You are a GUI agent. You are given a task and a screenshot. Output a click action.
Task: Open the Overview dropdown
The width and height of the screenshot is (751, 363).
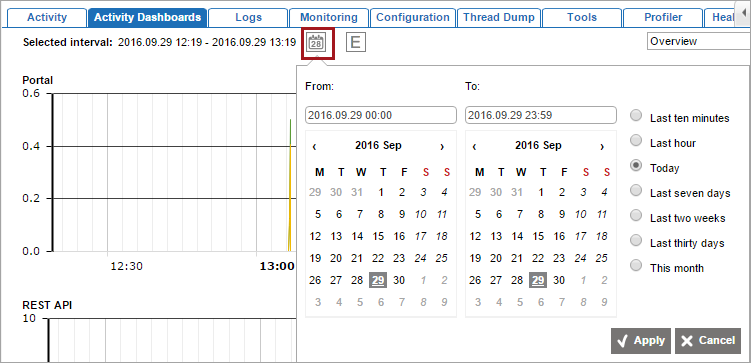coord(699,41)
